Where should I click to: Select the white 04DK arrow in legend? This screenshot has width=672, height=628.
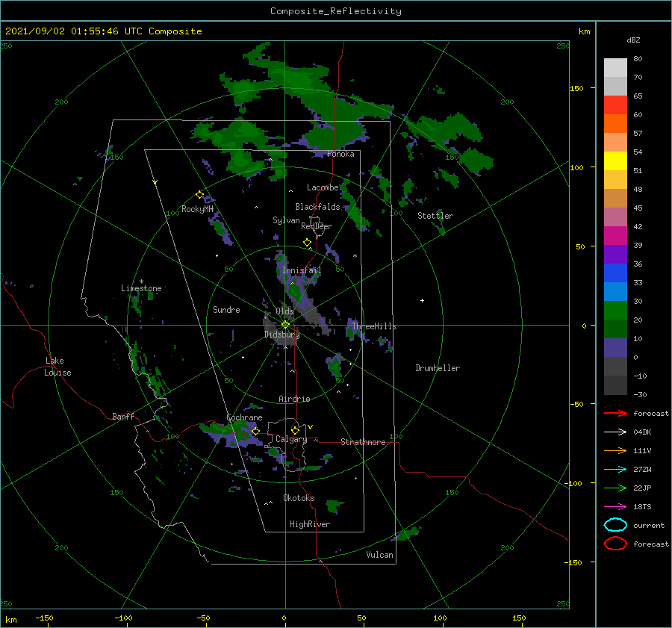615,432
